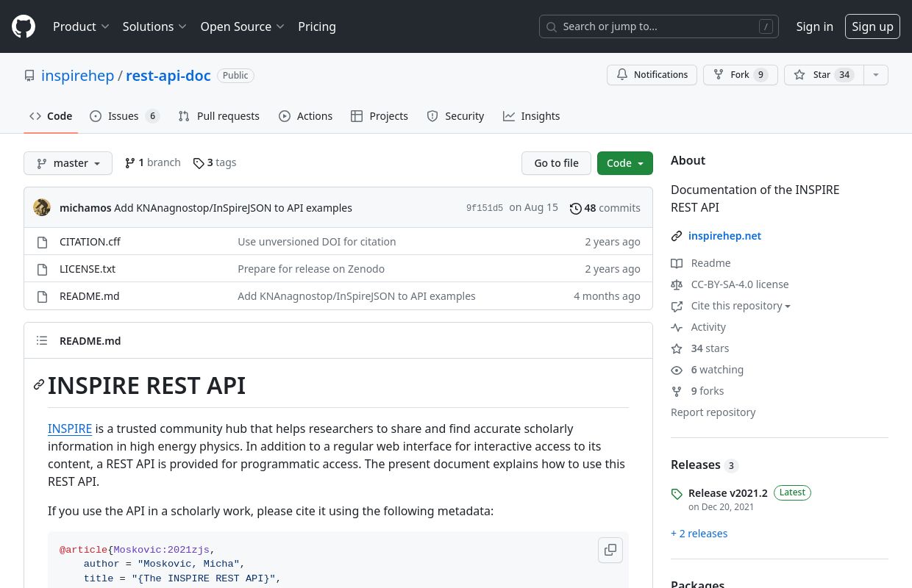912x588 pixels.
Task: Switch to the Issues tab
Action: pos(124,116)
